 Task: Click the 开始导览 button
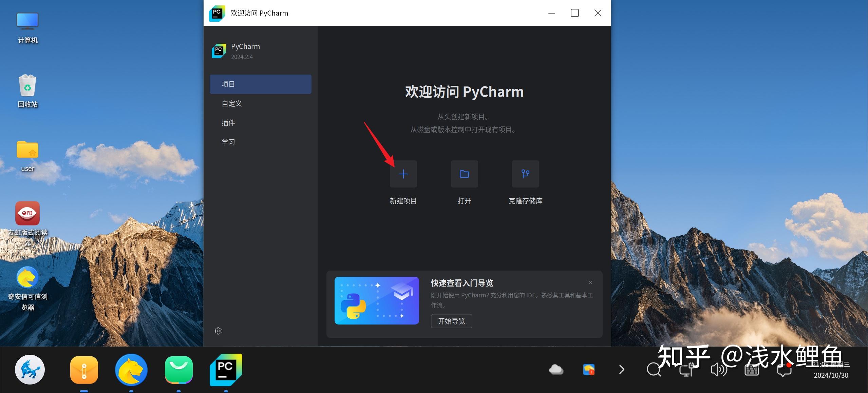point(451,321)
